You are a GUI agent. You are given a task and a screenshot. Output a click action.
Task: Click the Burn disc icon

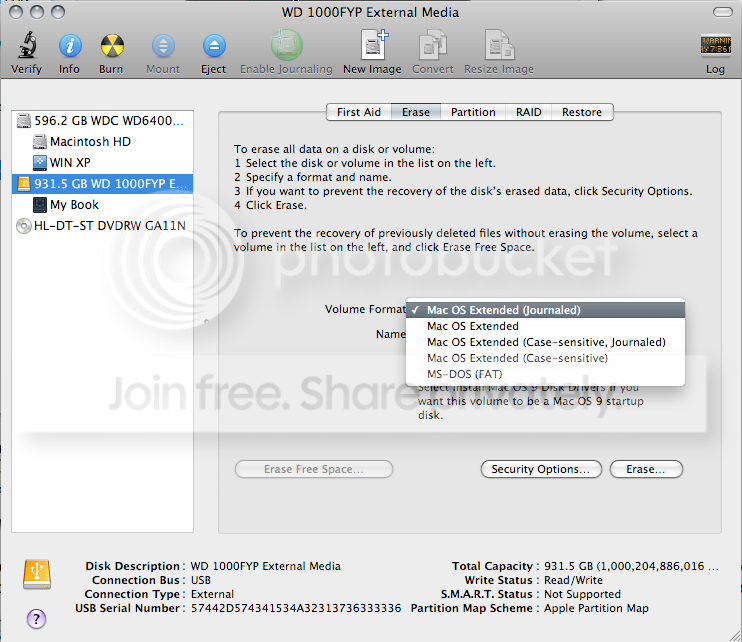(111, 46)
